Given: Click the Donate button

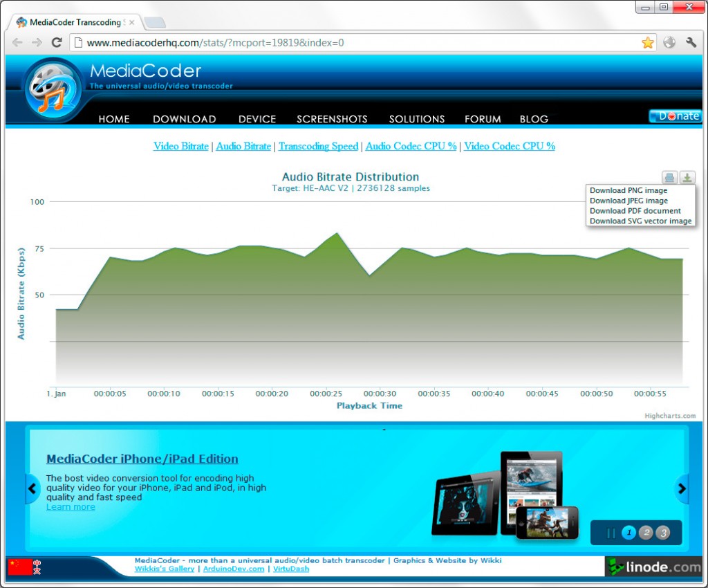Looking at the screenshot, I should coord(676,116).
